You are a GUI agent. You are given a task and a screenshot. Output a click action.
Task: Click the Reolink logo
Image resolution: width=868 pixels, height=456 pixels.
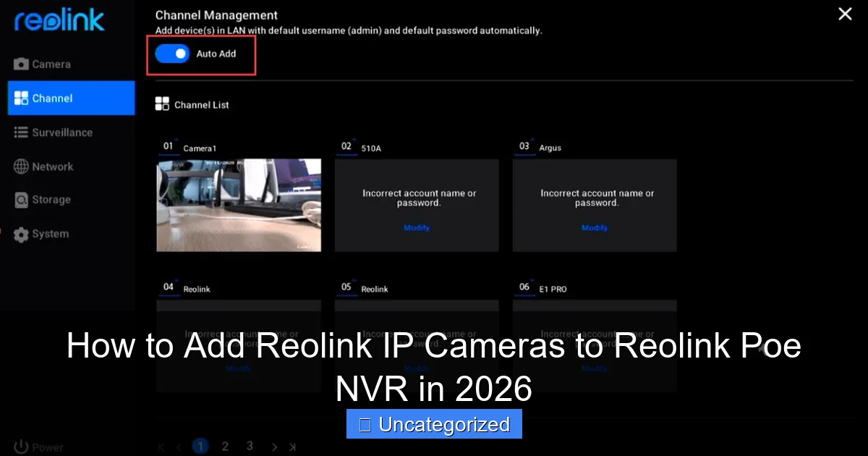[58, 20]
